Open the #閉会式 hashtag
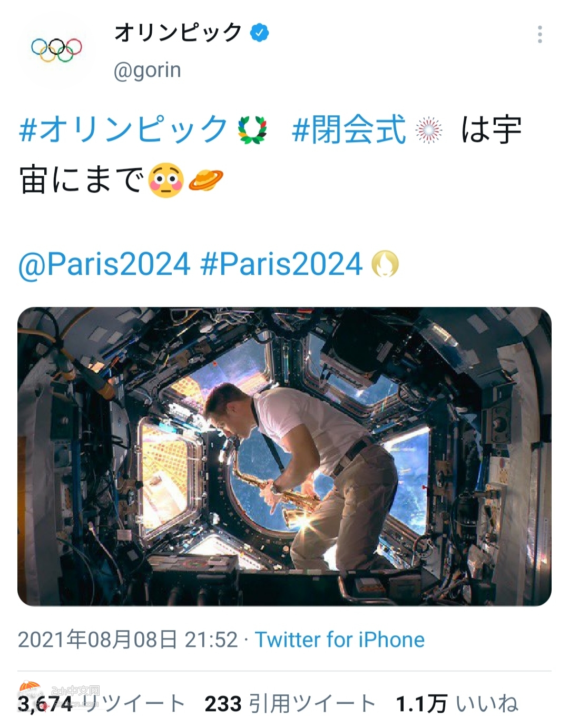This screenshot has width=569, height=728. point(349,129)
